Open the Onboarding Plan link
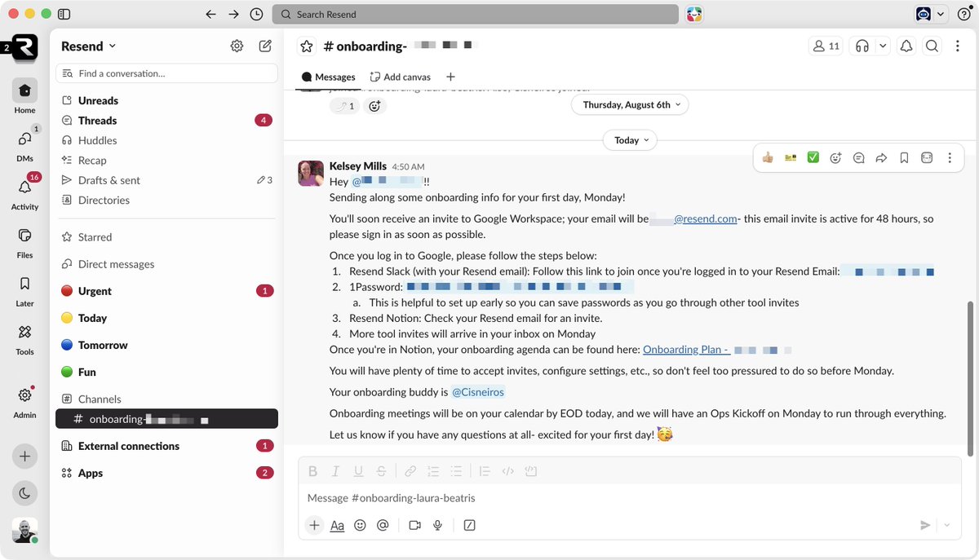Image resolution: width=979 pixels, height=560 pixels. 686,350
